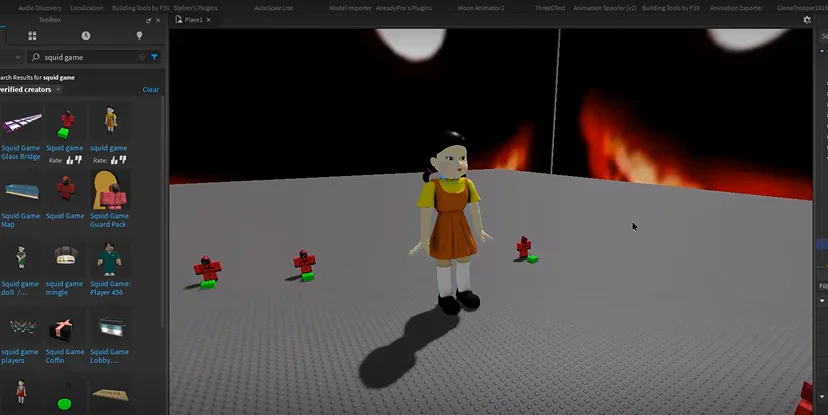Open the Squid Game Lobby title link
This screenshot has height=415, width=828.
109,356
